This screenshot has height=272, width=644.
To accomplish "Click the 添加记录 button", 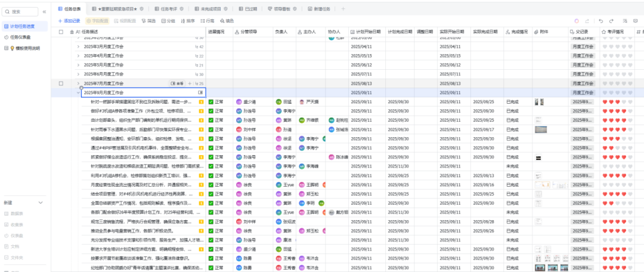I will (x=68, y=21).
